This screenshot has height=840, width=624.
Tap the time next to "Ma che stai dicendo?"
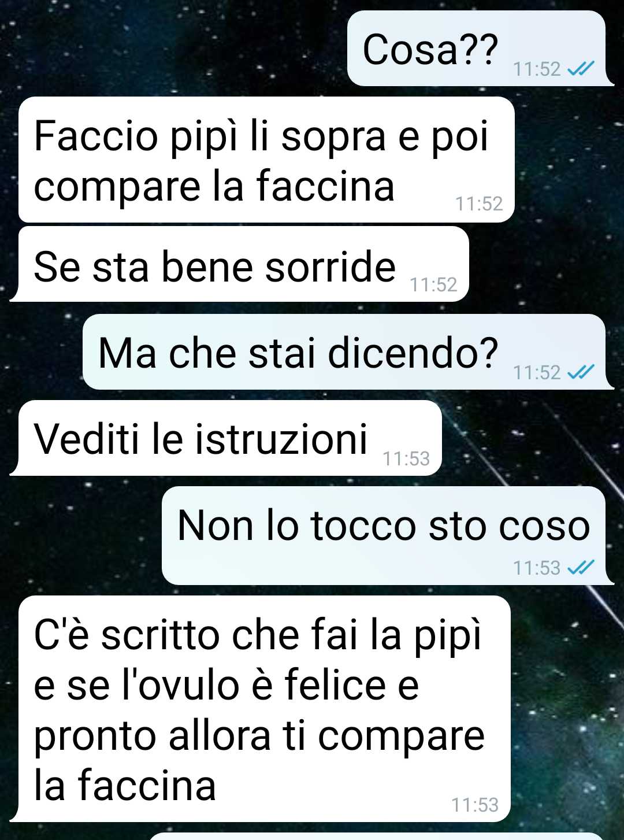[537, 372]
